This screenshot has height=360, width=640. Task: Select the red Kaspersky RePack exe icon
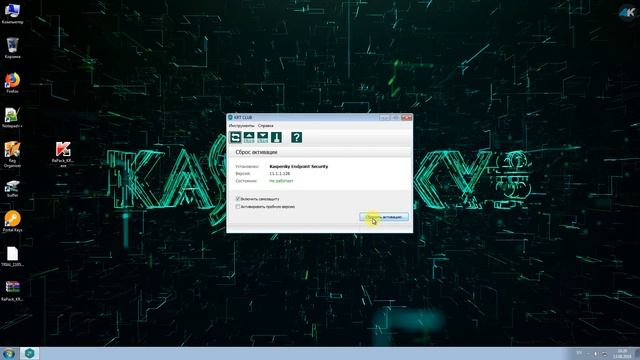[x=63, y=154]
